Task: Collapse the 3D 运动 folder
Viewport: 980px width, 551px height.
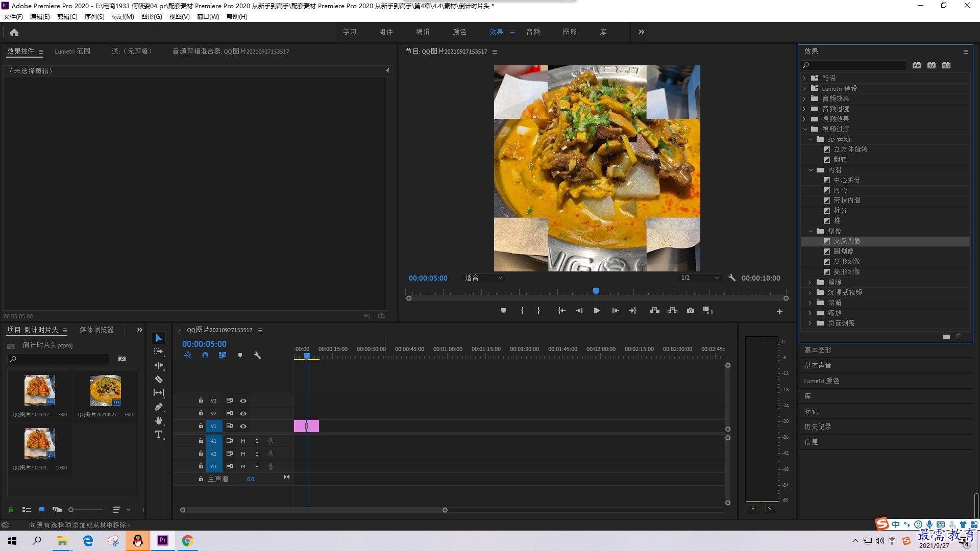Action: tap(811, 139)
